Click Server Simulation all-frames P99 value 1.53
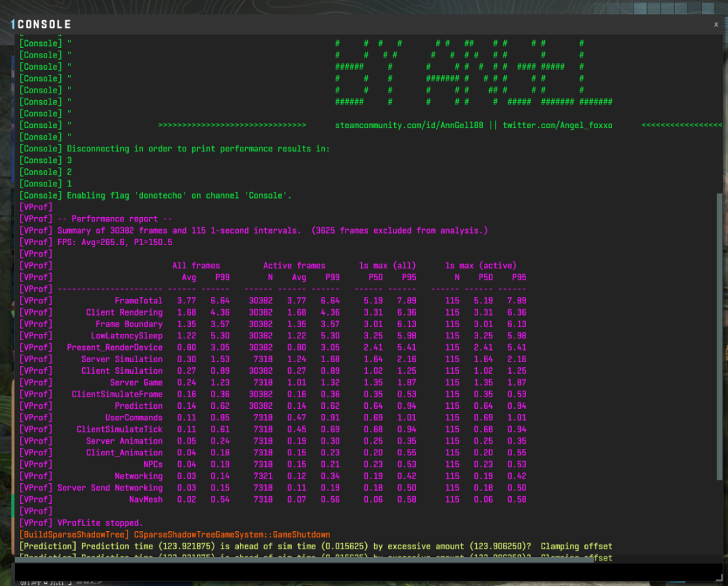728x586 pixels. coord(220,359)
